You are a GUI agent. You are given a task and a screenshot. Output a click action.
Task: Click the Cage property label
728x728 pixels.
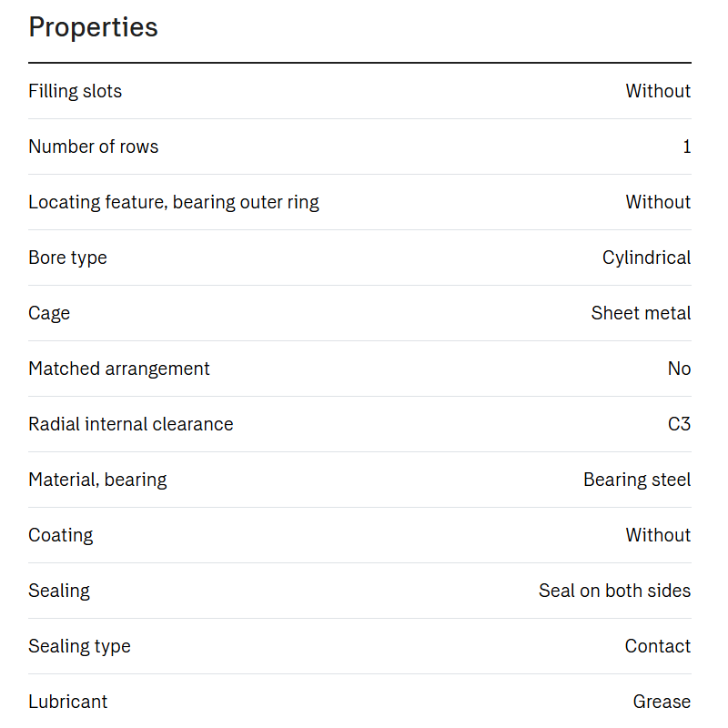49,313
